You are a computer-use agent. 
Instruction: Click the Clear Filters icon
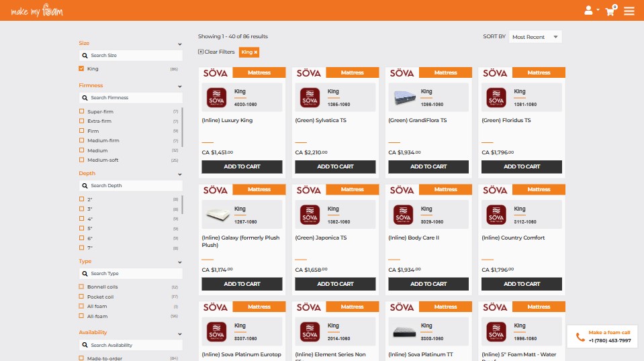click(201, 52)
